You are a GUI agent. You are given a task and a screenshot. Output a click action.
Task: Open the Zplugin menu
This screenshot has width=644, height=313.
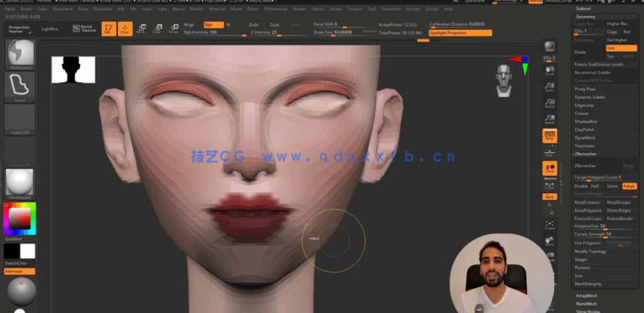pyautogui.click(x=413, y=8)
